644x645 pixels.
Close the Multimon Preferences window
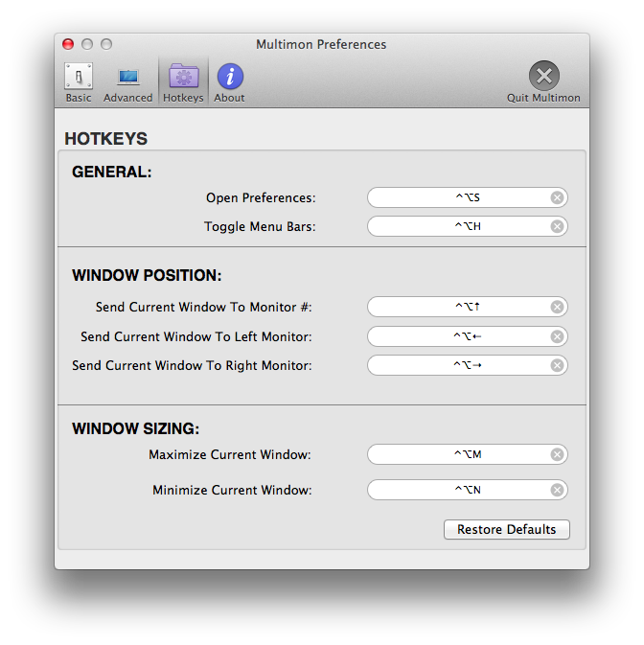pos(68,44)
